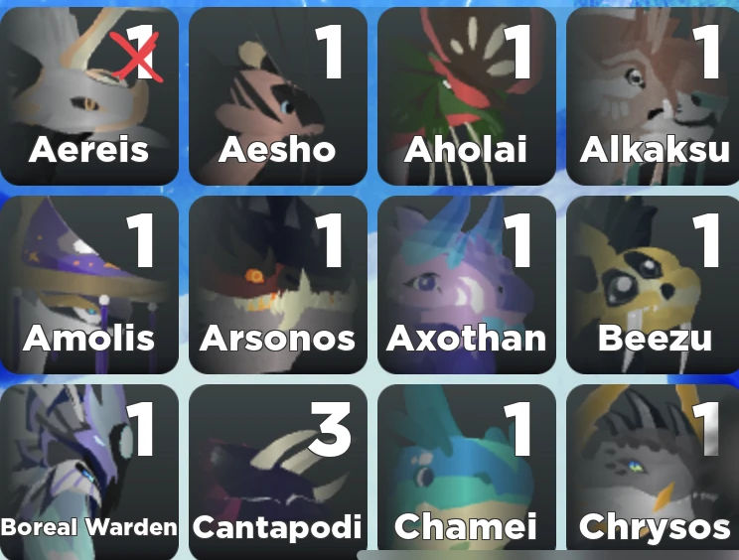739x560 pixels.
Task: Click the Beezu name label
Action: click(655, 339)
